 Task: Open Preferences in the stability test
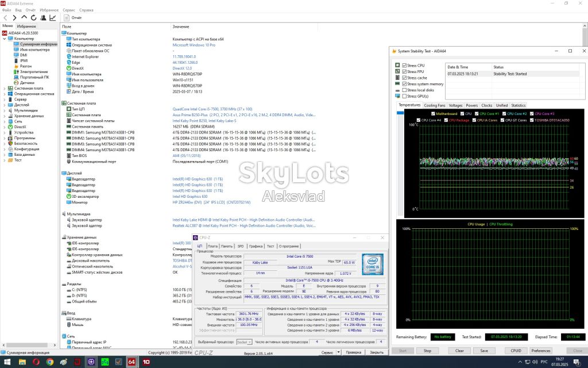pos(541,351)
